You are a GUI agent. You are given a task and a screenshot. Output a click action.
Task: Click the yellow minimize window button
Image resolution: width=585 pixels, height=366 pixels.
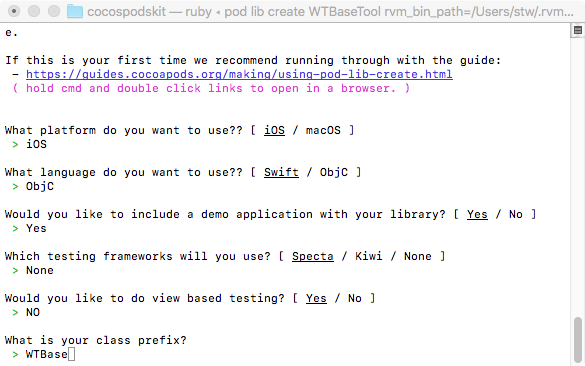tap(34, 11)
